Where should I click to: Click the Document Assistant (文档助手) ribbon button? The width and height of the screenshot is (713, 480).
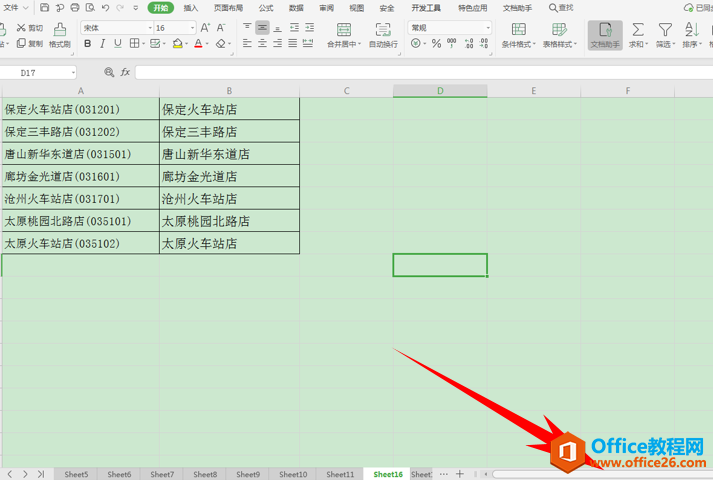pos(605,35)
